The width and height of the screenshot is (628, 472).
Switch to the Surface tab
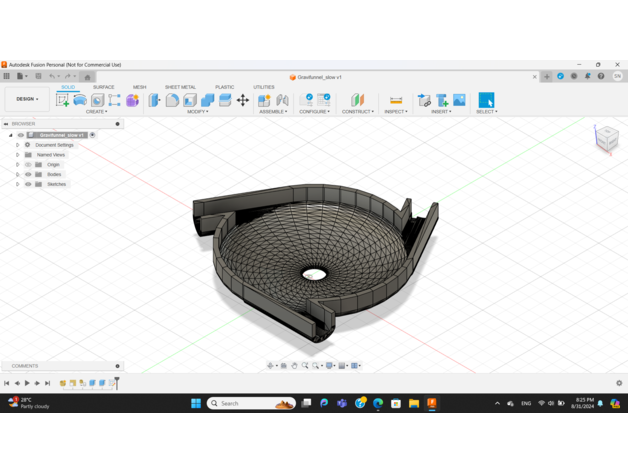pos(104,87)
